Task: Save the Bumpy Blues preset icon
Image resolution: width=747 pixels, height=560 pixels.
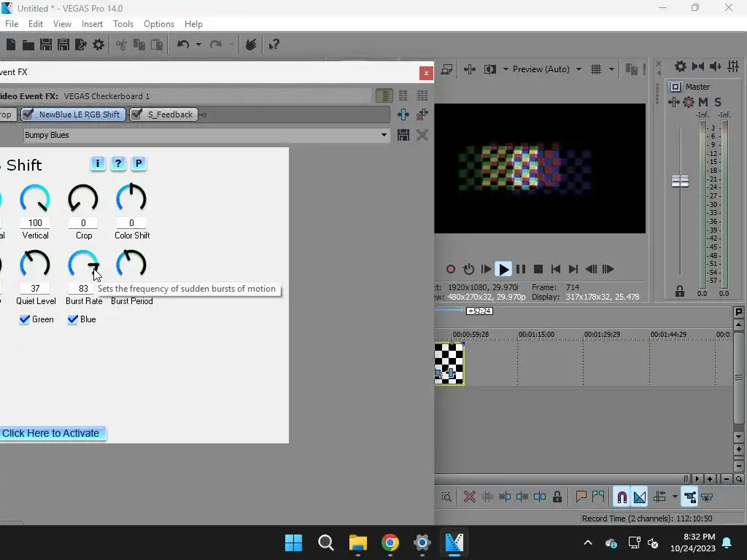Action: point(403,135)
